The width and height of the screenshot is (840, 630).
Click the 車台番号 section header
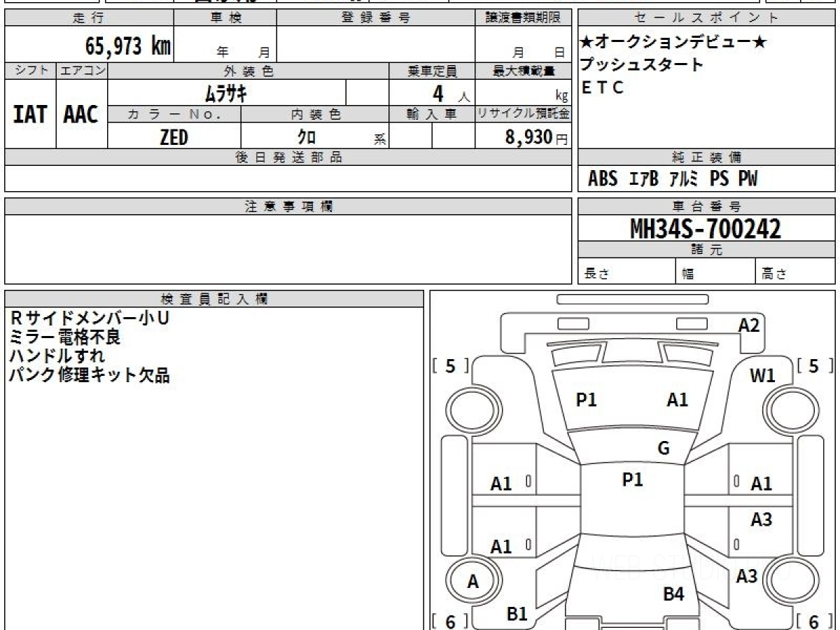(706, 206)
